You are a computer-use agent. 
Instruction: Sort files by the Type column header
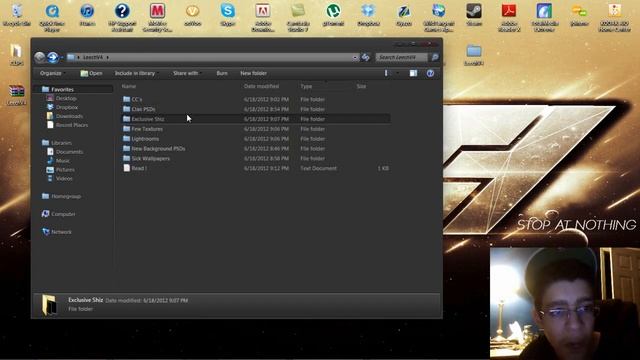306,86
